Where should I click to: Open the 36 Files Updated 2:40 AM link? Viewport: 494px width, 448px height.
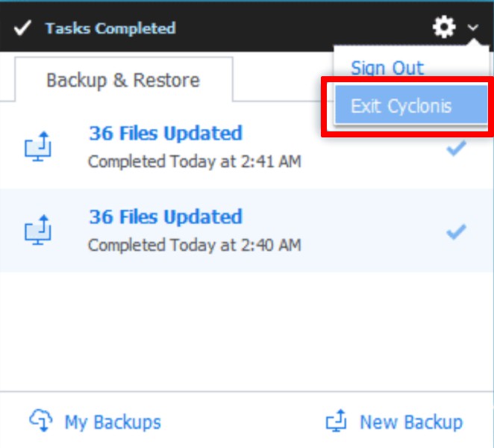pos(166,217)
